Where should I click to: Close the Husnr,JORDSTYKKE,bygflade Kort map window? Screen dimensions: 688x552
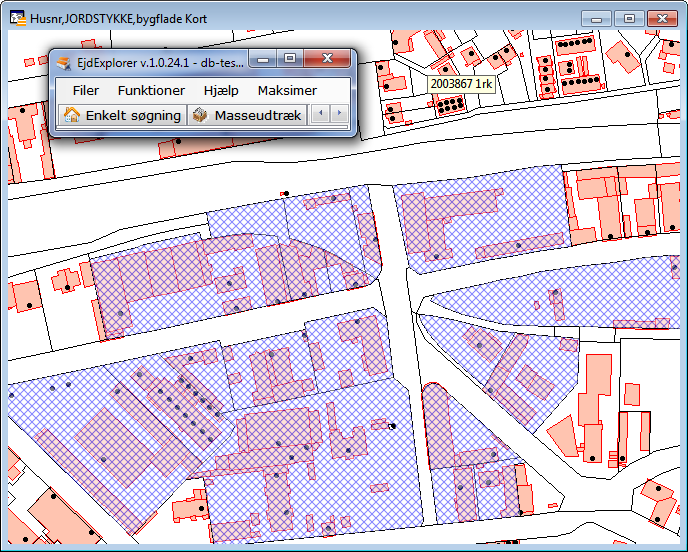661,18
